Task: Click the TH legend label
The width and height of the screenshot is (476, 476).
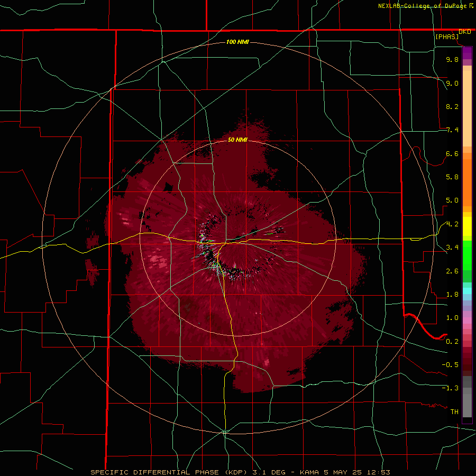Action: (x=454, y=412)
